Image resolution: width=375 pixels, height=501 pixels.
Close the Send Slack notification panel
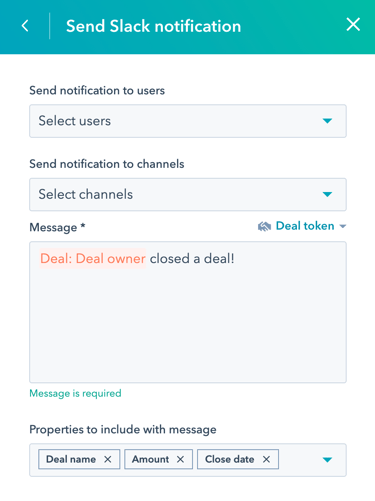[353, 25]
